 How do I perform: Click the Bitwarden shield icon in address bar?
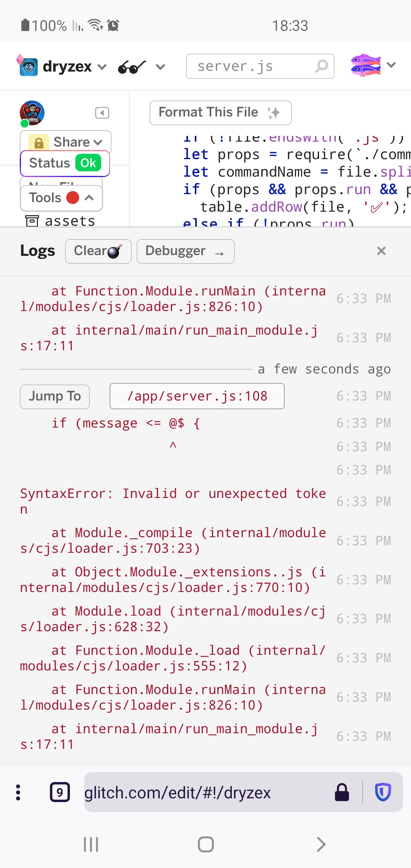pyautogui.click(x=383, y=792)
